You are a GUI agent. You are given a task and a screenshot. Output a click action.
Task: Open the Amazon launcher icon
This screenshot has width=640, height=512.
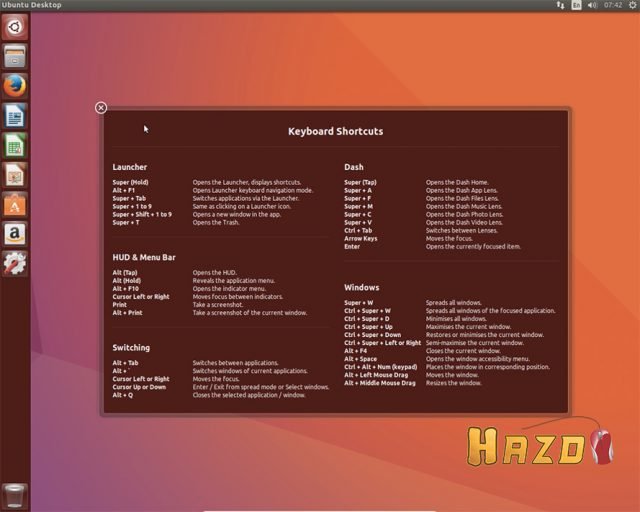click(x=14, y=234)
